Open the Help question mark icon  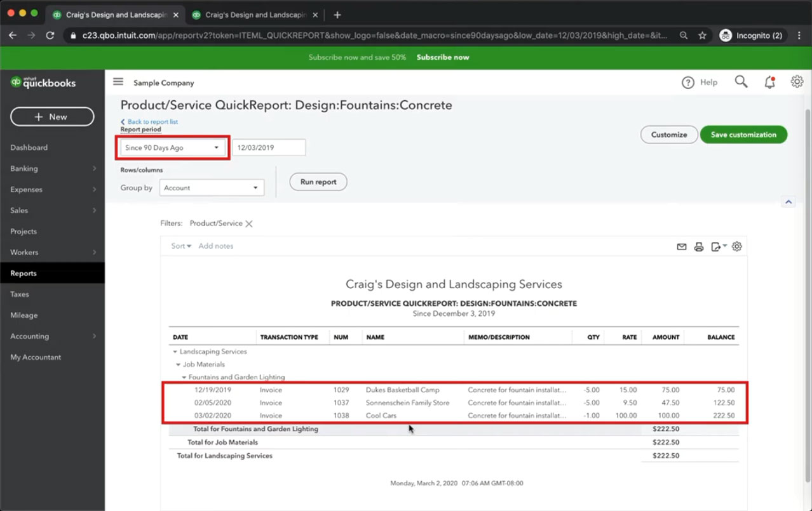coord(687,83)
